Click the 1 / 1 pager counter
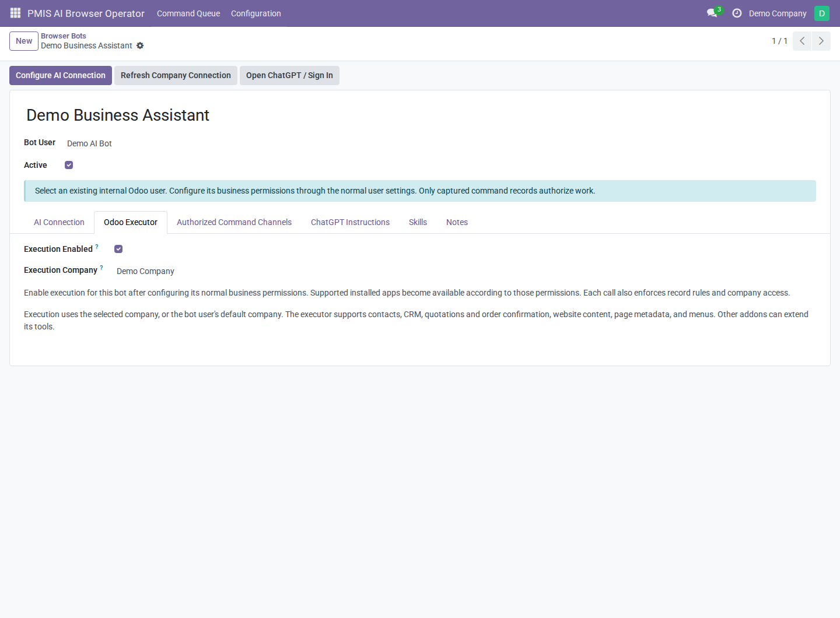This screenshot has height=618, width=840. (x=779, y=41)
